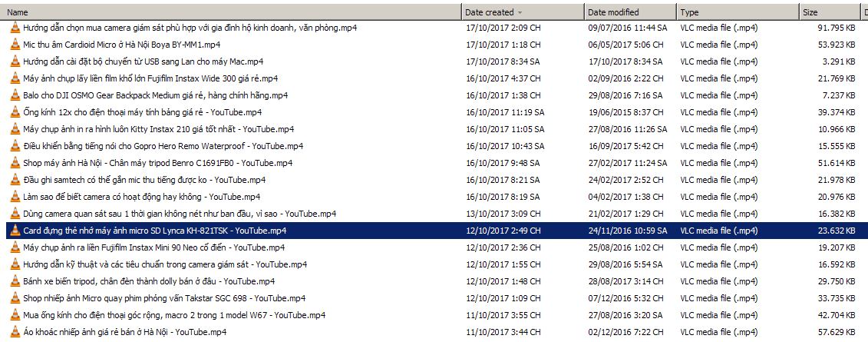Image resolution: width=868 pixels, height=342 pixels.
Task: Select file name Đầu ghi samtech
Action: click(144, 180)
